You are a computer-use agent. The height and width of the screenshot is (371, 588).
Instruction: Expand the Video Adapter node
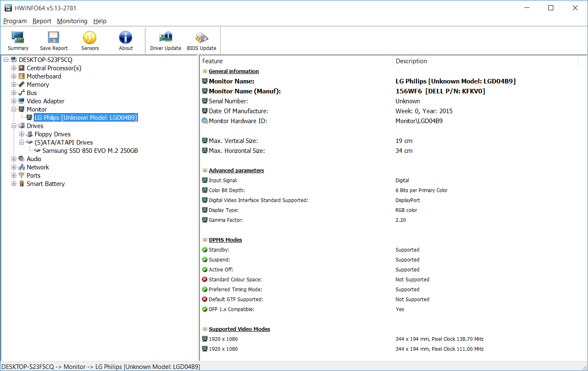(14, 101)
